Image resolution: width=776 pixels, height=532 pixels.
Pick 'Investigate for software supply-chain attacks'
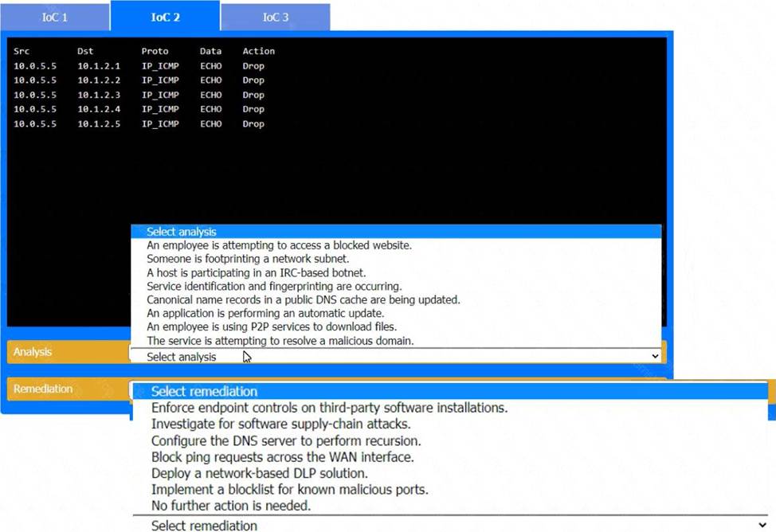[x=280, y=424]
